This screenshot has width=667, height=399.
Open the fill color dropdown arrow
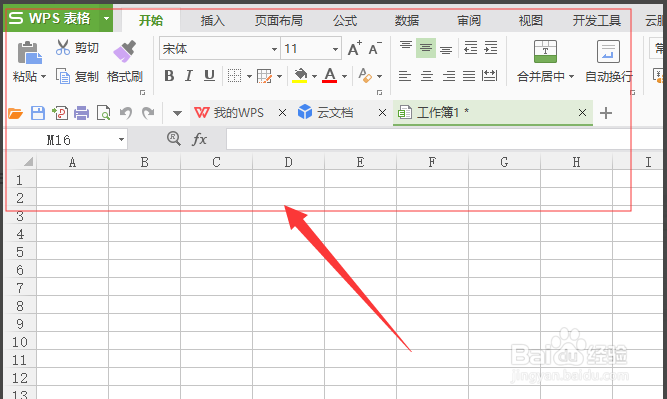coord(314,77)
